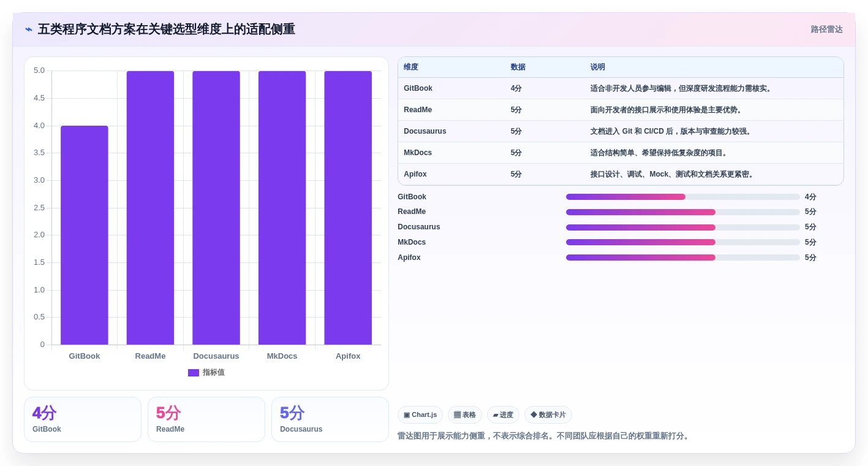Click the GitBook bar in chart
The width and height of the screenshot is (868, 466).
pyautogui.click(x=85, y=235)
